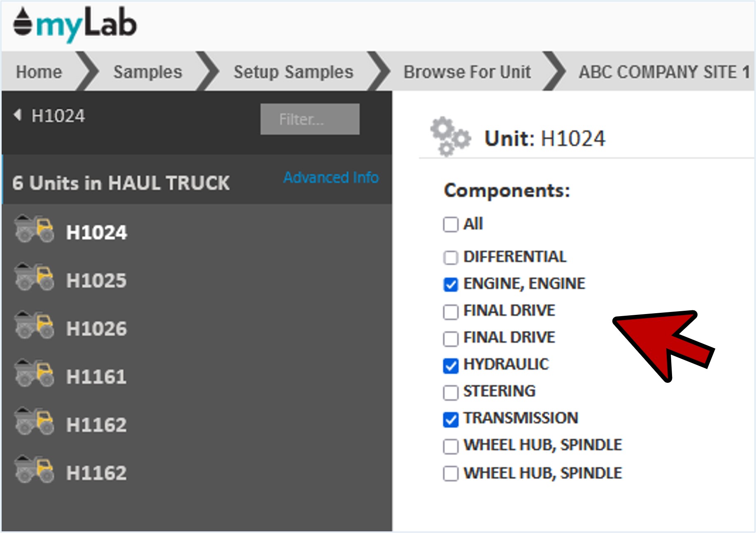756x533 pixels.
Task: Click the H1025 haul truck icon
Action: [x=34, y=277]
